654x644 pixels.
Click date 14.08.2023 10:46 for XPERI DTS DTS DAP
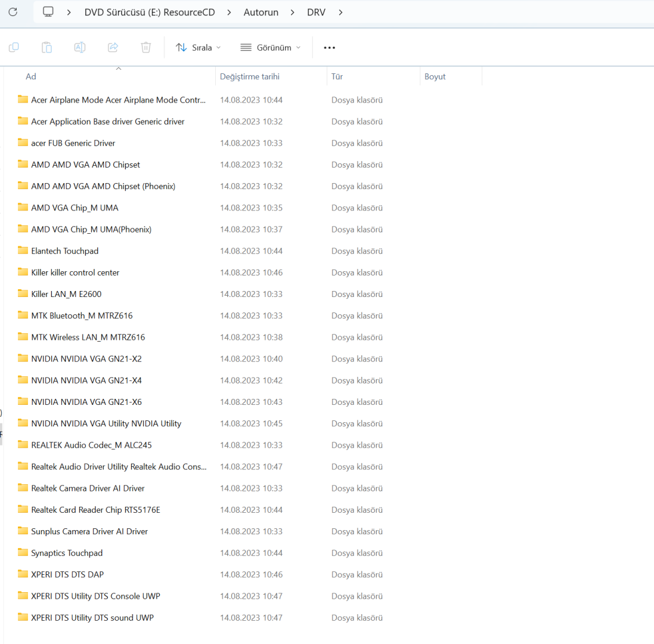pyautogui.click(x=251, y=574)
